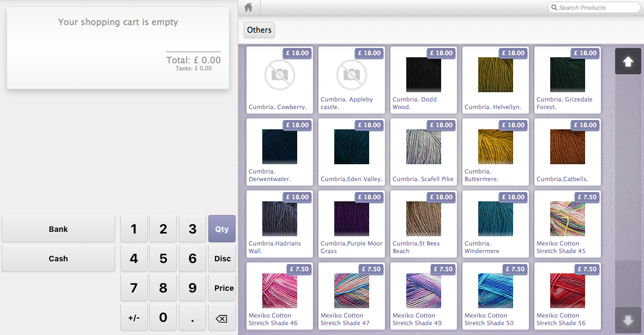Screen dimensions: 644x335
Task: Add Mexiko Cotton Stretch Shade 46
Action: pyautogui.click(x=280, y=296)
